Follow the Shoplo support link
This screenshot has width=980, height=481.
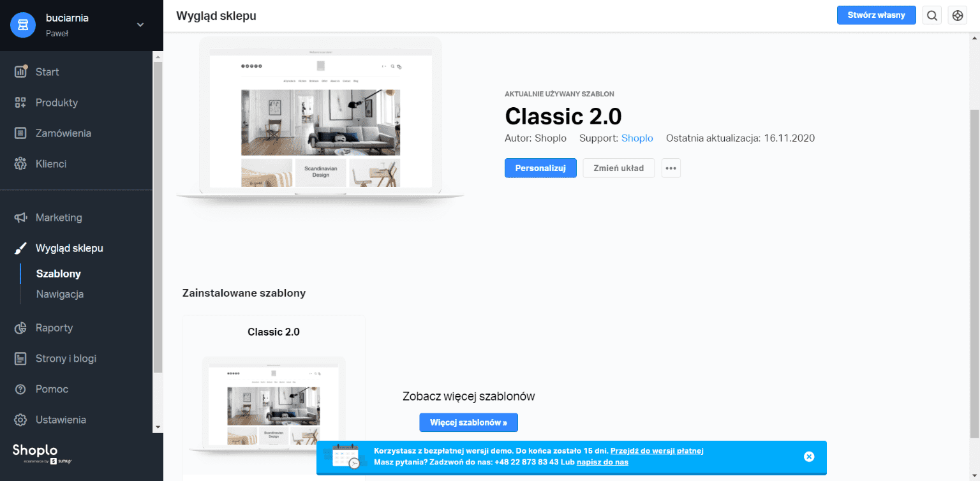pos(637,138)
